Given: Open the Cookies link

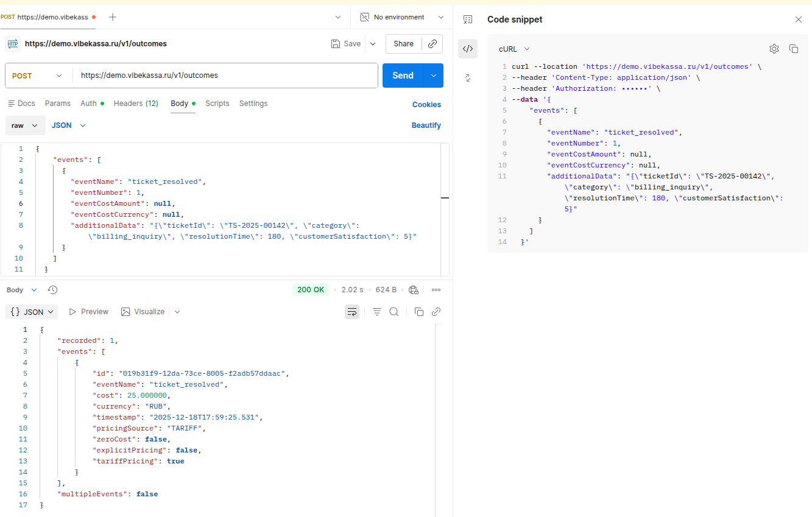Looking at the screenshot, I should coord(426,105).
